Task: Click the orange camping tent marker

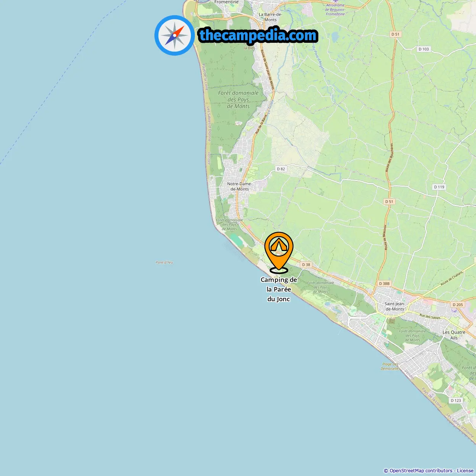Action: pos(279,253)
